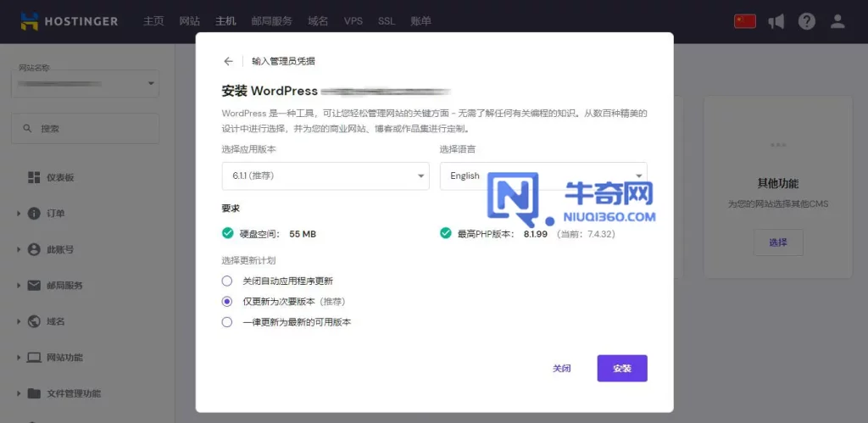The image size is (868, 423).
Task: Click the search magnifier icon in sidebar
Action: (27, 129)
